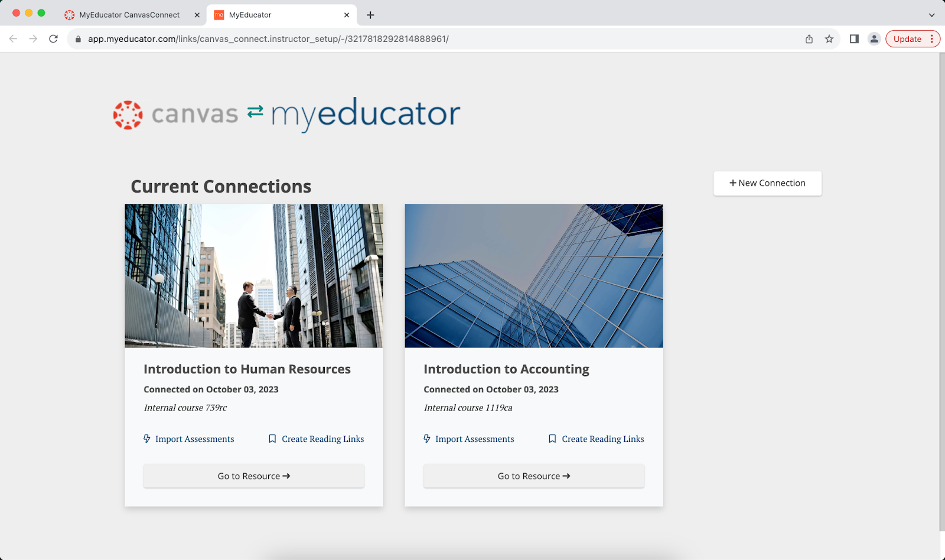Click the lock icon in address bar

pyautogui.click(x=78, y=39)
